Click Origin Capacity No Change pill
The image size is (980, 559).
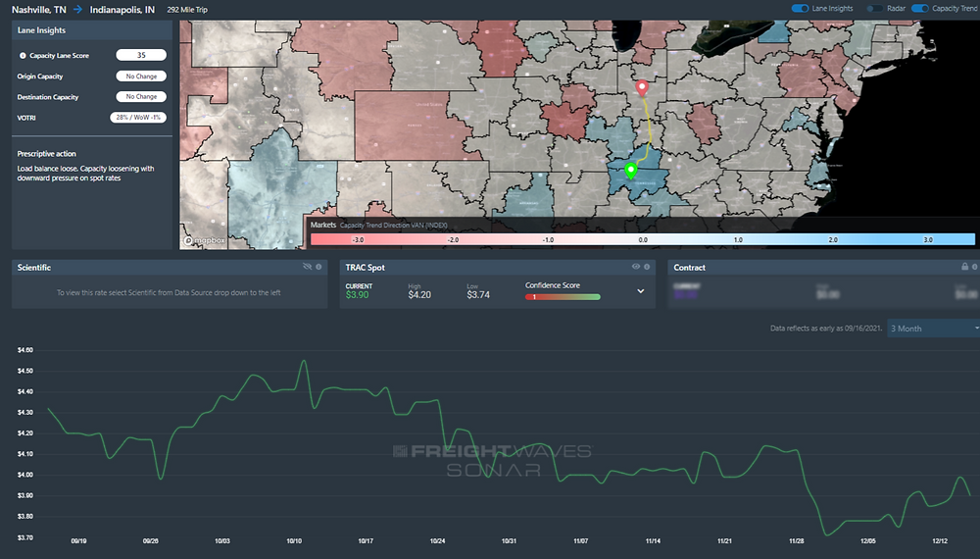(x=141, y=76)
